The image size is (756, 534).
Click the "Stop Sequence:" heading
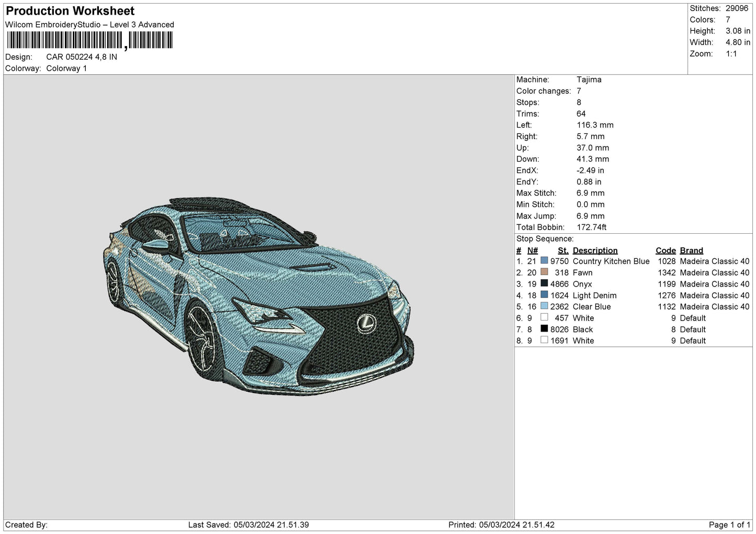545,239
